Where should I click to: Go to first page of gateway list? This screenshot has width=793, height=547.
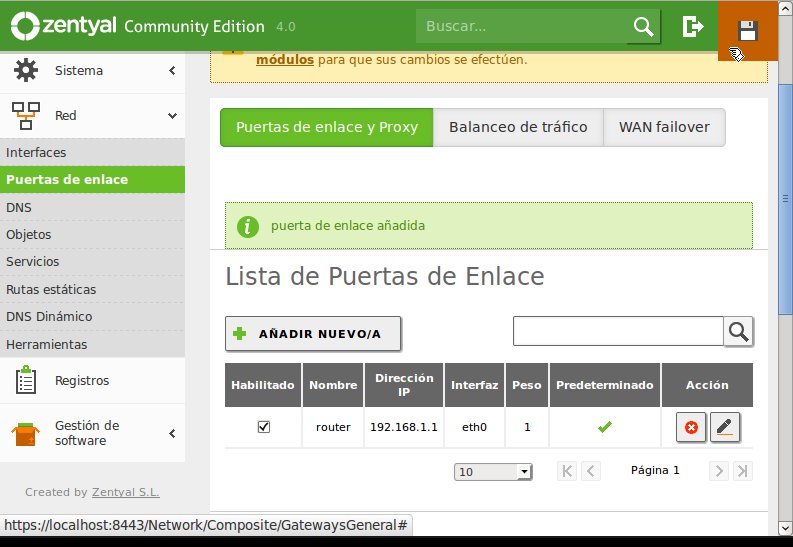click(x=567, y=471)
